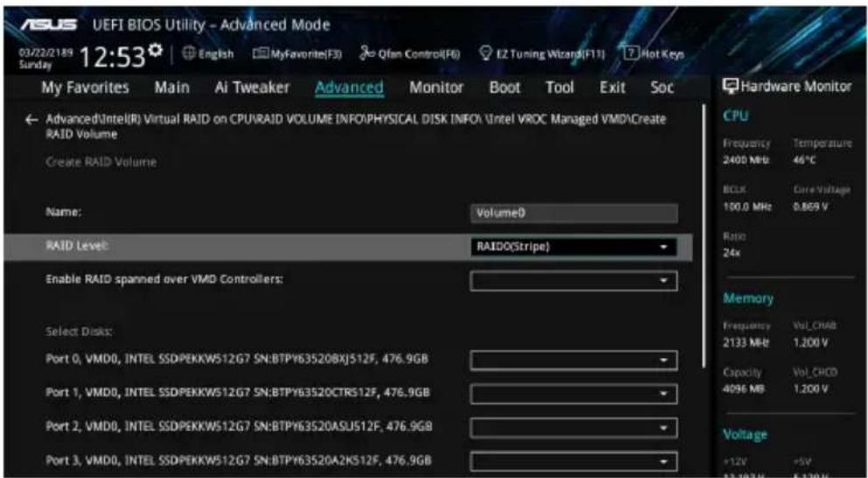Click the Enable RAID spanned over VMD Controllers label

[164, 279]
